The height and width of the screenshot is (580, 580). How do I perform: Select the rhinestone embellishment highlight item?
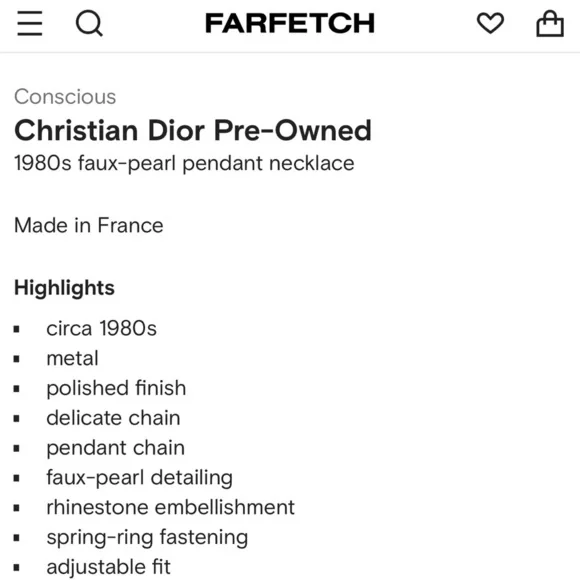[x=171, y=507]
